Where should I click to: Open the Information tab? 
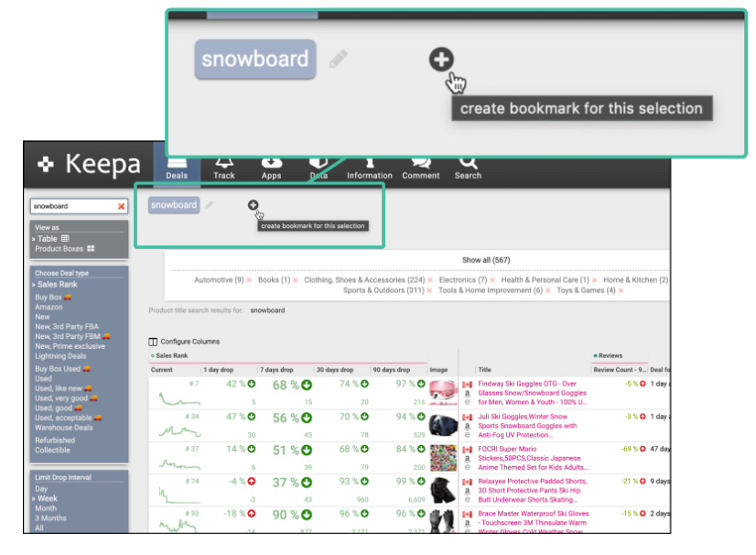point(370,169)
